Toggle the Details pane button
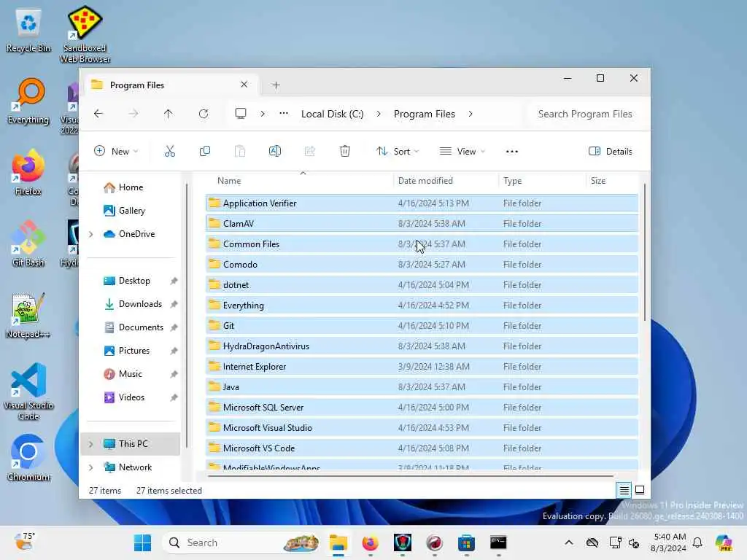The image size is (747, 560). coord(611,152)
